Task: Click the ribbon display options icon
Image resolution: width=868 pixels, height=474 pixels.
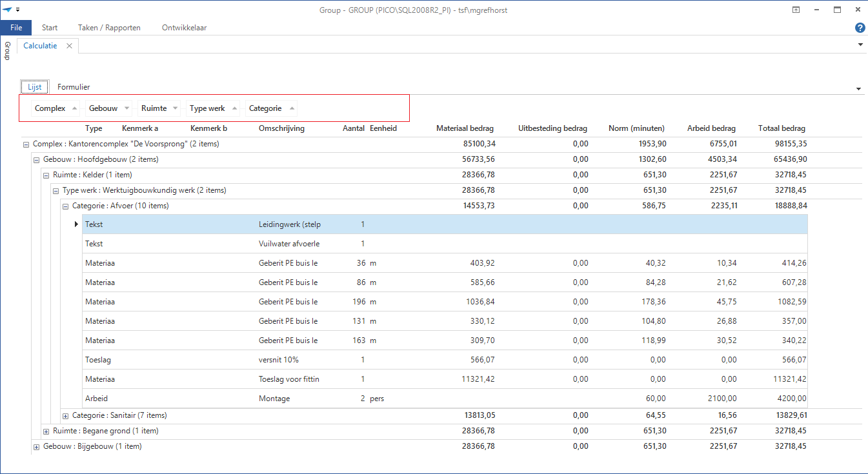Action: coord(796,10)
